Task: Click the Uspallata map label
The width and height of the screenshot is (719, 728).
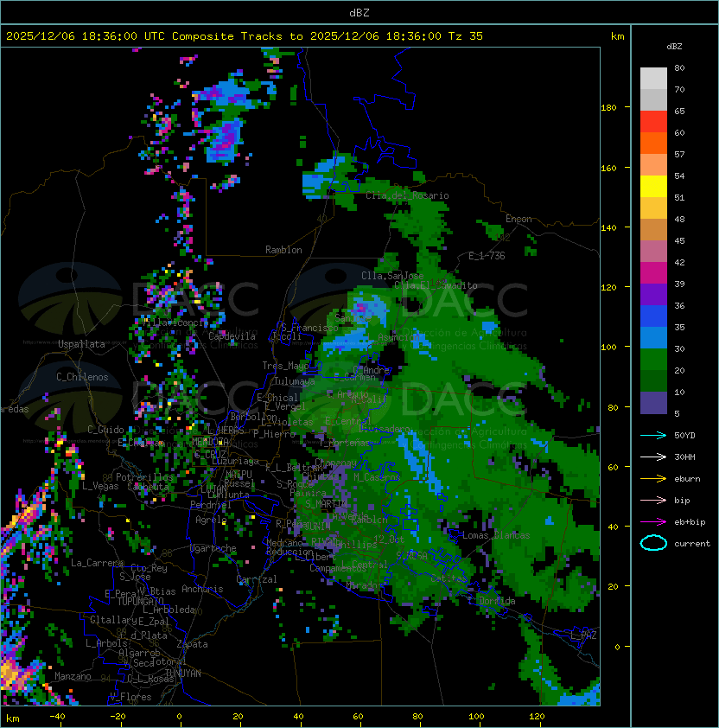Action: 81,344
